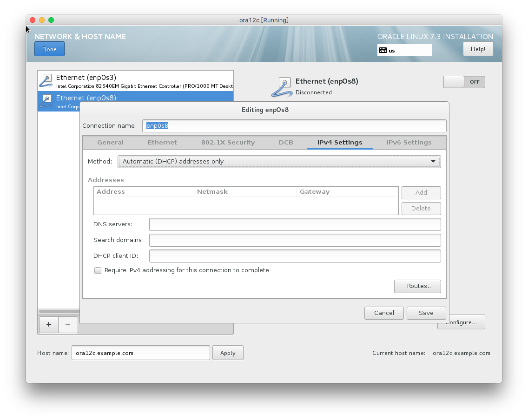The height and width of the screenshot is (420, 528).
Task: Click the DNS servers input field
Action: point(295,224)
